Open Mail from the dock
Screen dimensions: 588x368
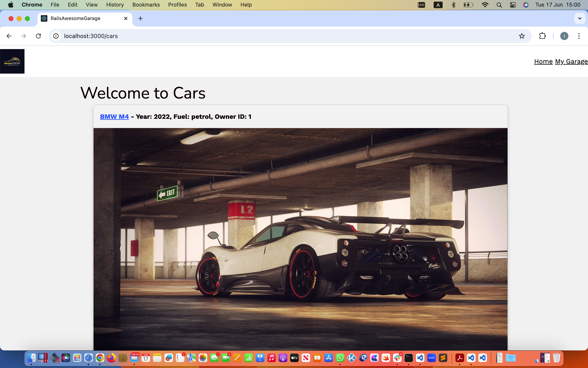click(x=134, y=358)
